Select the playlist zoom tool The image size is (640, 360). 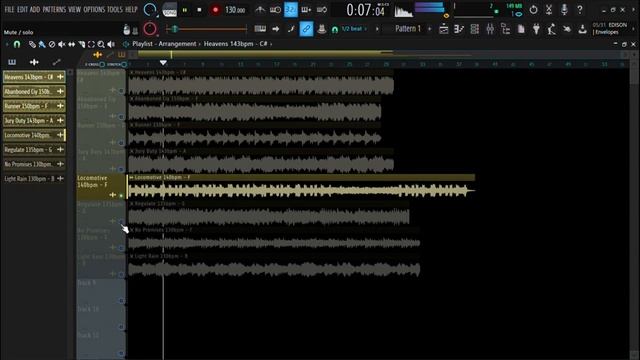point(101,44)
